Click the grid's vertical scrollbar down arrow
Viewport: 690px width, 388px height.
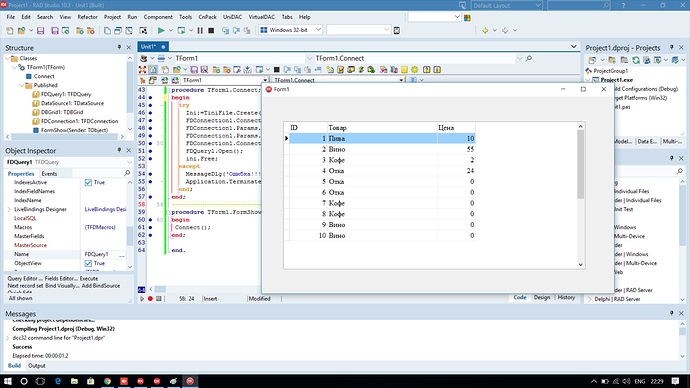[580, 264]
